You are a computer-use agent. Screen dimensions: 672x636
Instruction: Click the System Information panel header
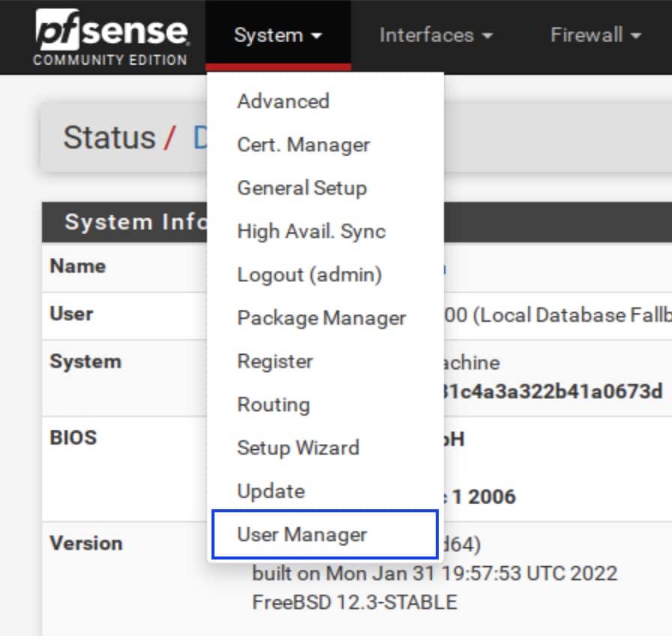coord(356,222)
